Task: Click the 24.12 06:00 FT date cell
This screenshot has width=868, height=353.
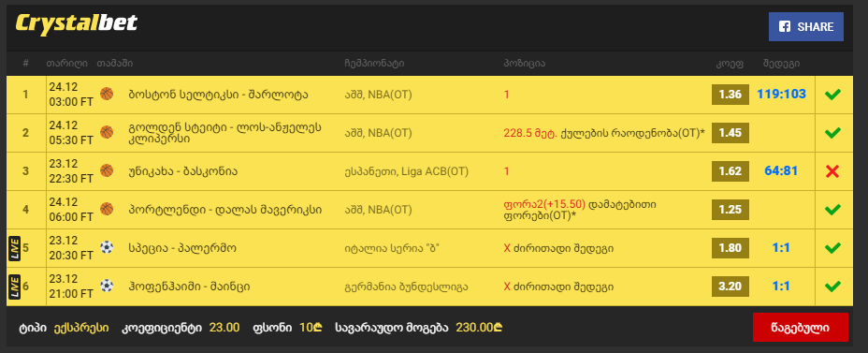Action: pos(71,210)
